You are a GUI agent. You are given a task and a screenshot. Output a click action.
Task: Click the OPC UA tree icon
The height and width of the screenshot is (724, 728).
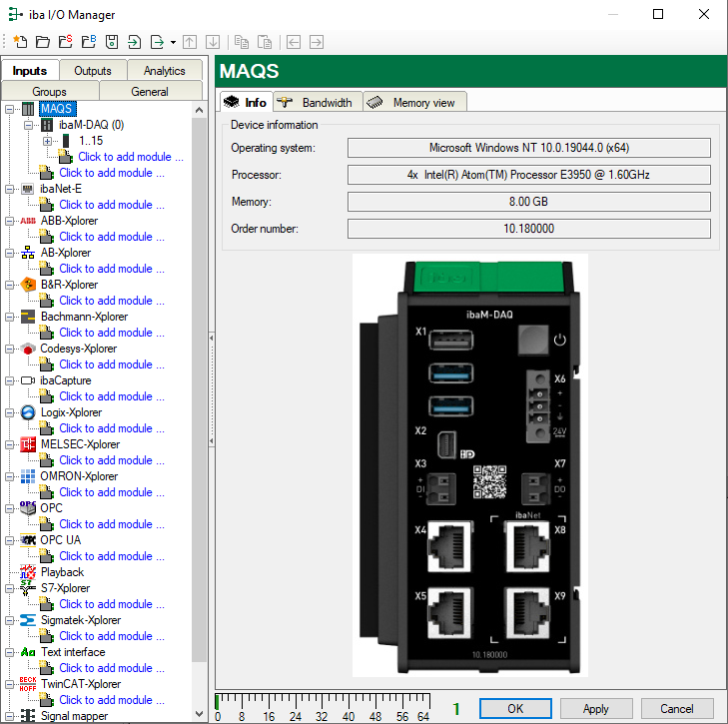(x=28, y=540)
